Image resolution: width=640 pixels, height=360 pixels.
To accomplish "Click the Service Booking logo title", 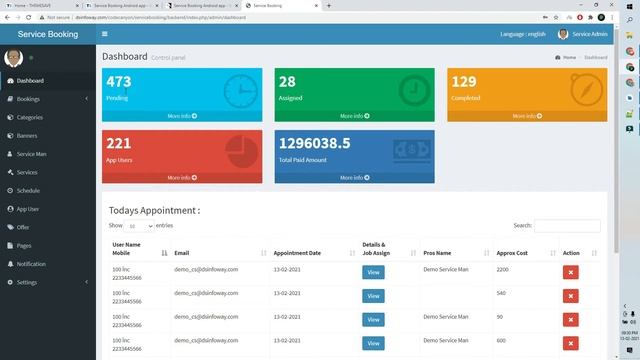I will tap(48, 34).
